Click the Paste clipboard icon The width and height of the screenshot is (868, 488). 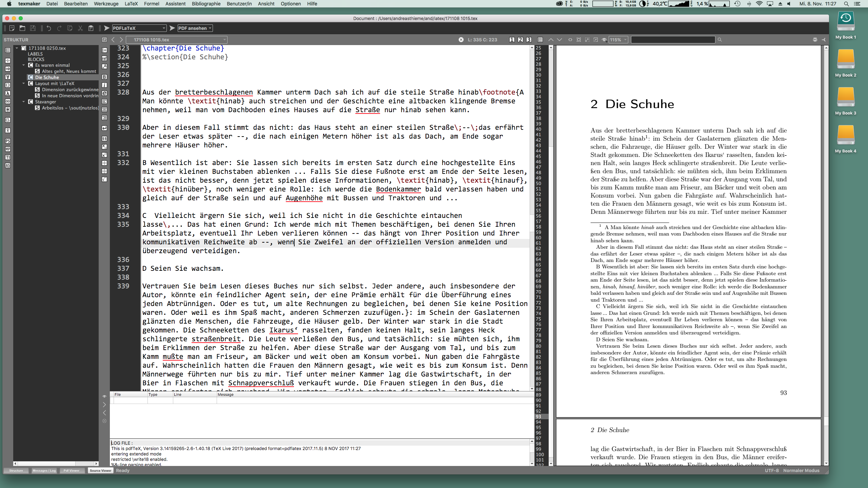pos(91,28)
